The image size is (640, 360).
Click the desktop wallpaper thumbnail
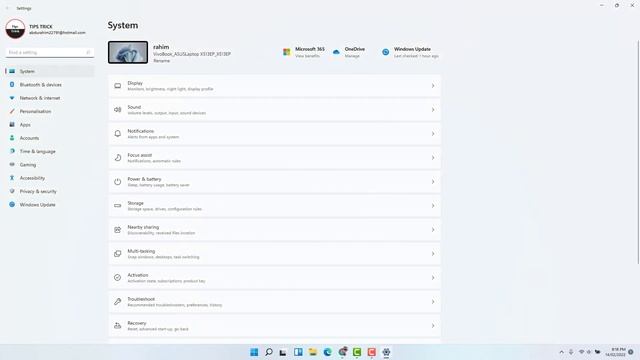(x=128, y=52)
